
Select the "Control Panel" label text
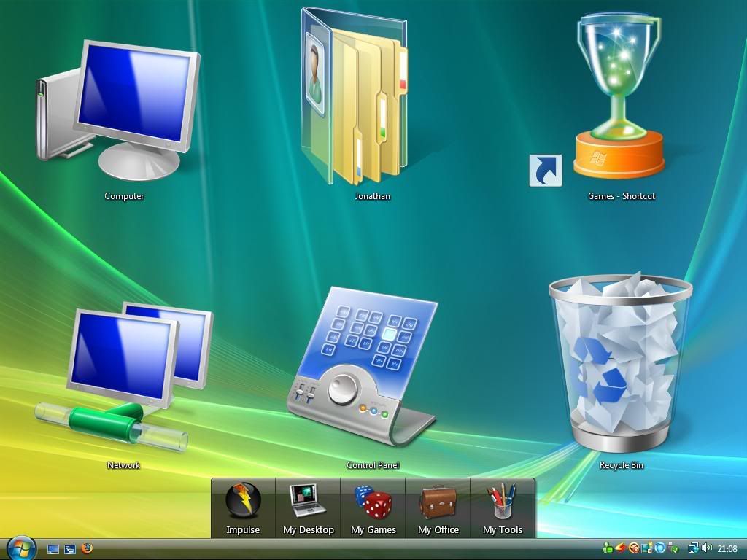[x=373, y=465]
